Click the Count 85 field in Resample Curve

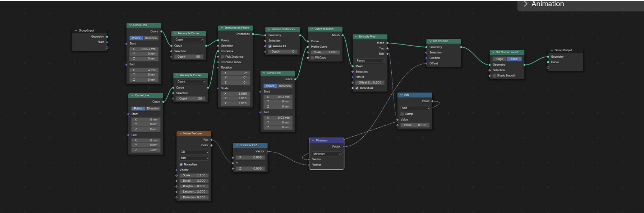click(x=189, y=57)
